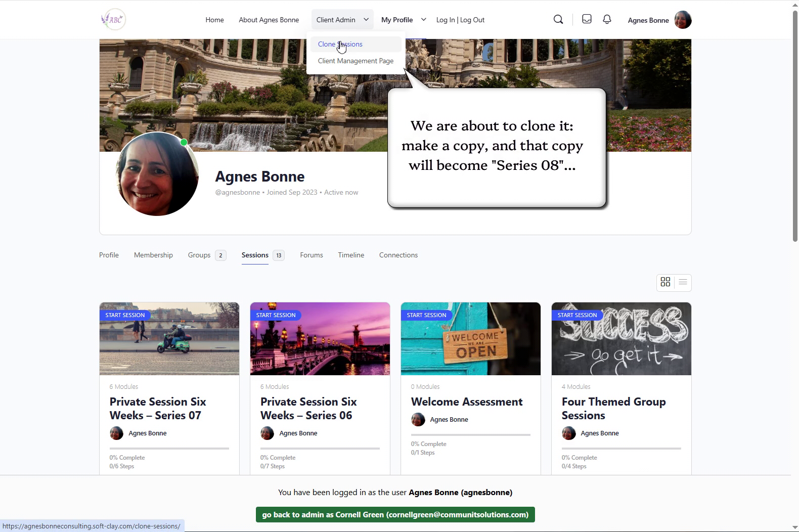
Task: Click the notifications bell icon
Action: (607, 19)
